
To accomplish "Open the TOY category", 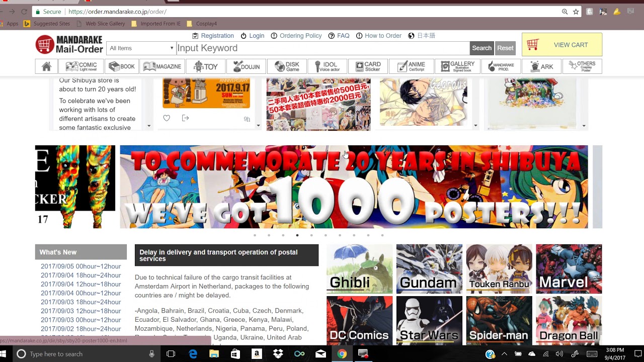I will 205,66.
